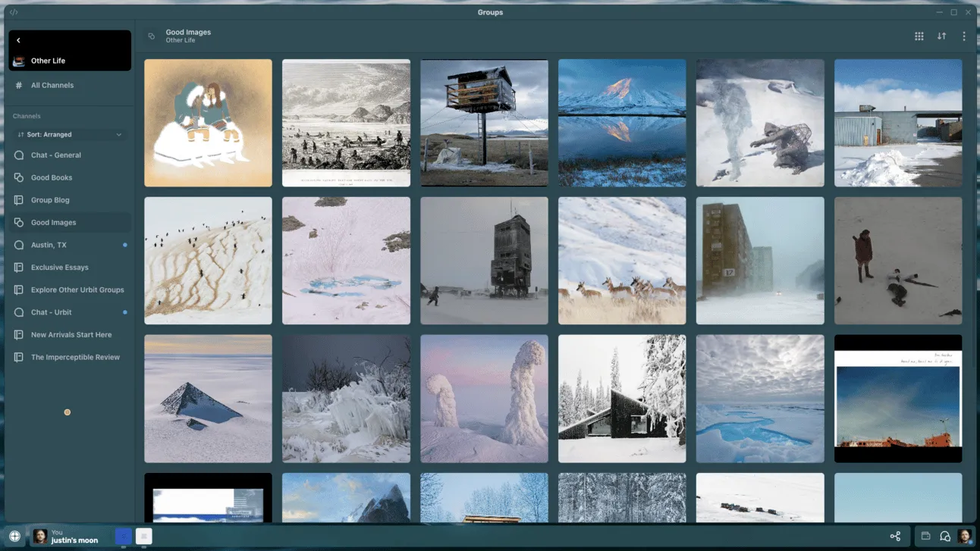Image resolution: width=980 pixels, height=551 pixels.
Task: Open the Exclusive Essays channel
Action: pyautogui.click(x=70, y=268)
